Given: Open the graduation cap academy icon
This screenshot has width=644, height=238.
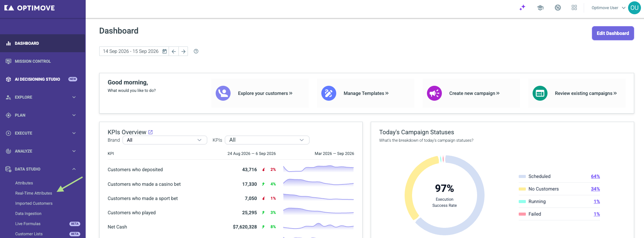Looking at the screenshot, I should pyautogui.click(x=540, y=7).
